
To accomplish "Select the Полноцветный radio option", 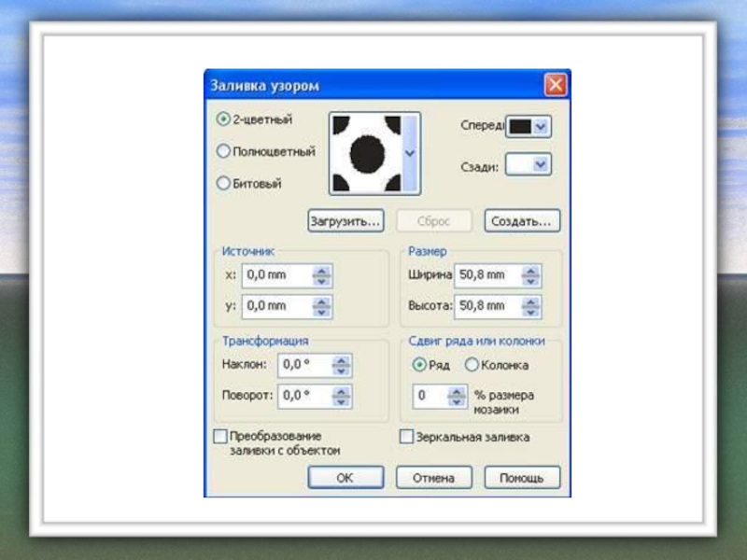I will (223, 150).
